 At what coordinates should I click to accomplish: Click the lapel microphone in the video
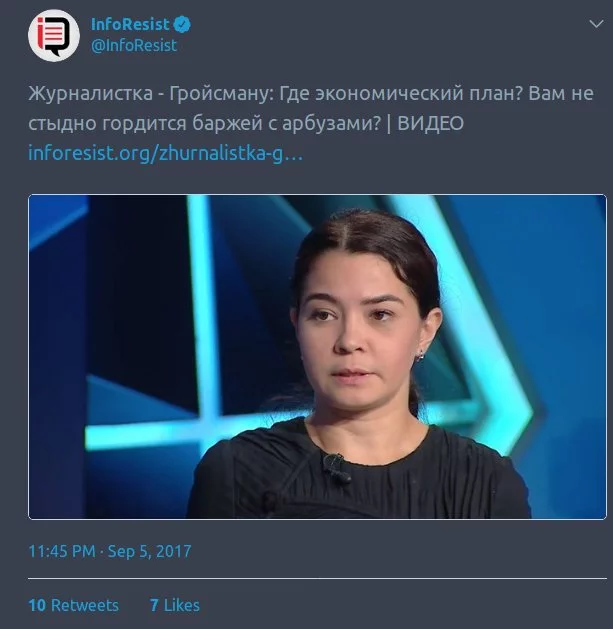(337, 466)
